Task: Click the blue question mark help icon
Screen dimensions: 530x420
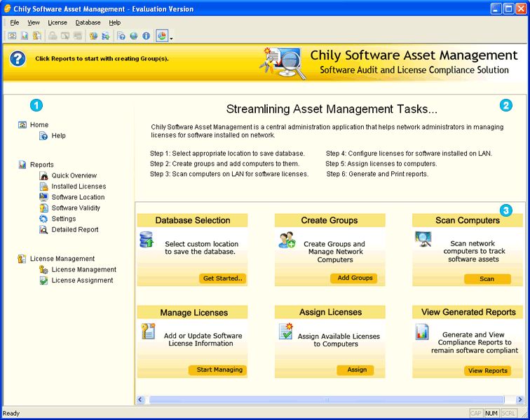Action: (18, 59)
